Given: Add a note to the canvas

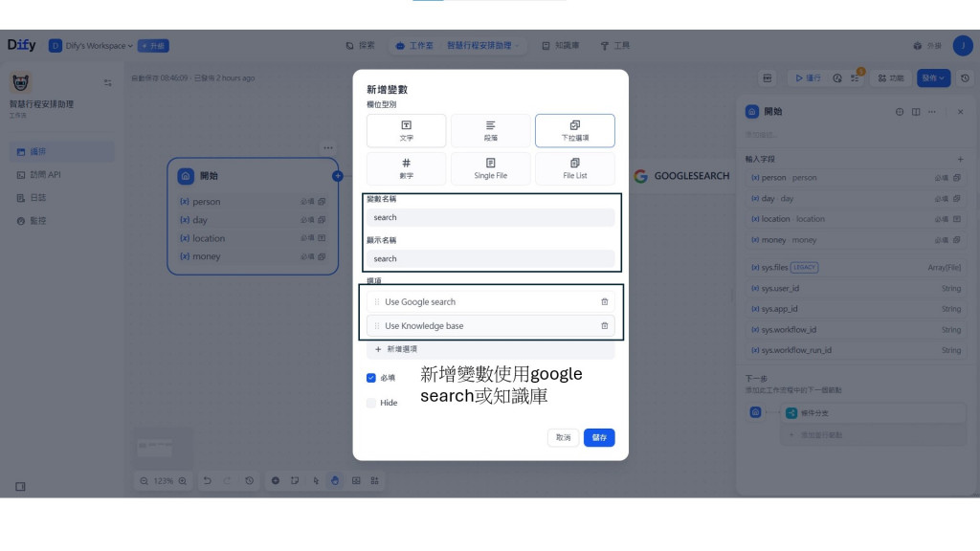Looking at the screenshot, I should tap(295, 481).
